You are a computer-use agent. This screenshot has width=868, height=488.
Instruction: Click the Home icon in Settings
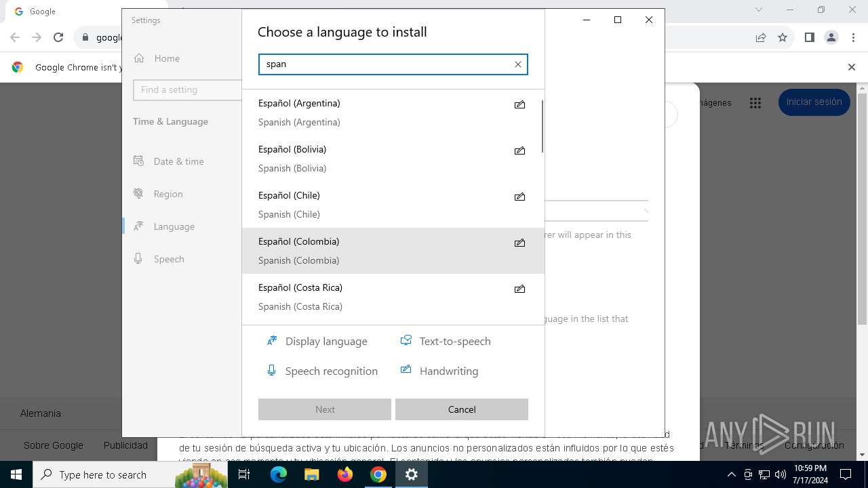139,58
